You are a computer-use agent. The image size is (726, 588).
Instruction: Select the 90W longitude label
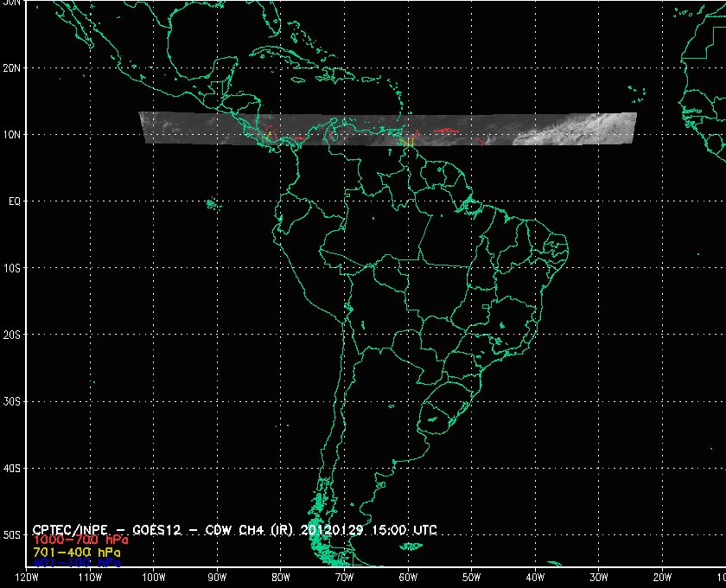pyautogui.click(x=217, y=577)
